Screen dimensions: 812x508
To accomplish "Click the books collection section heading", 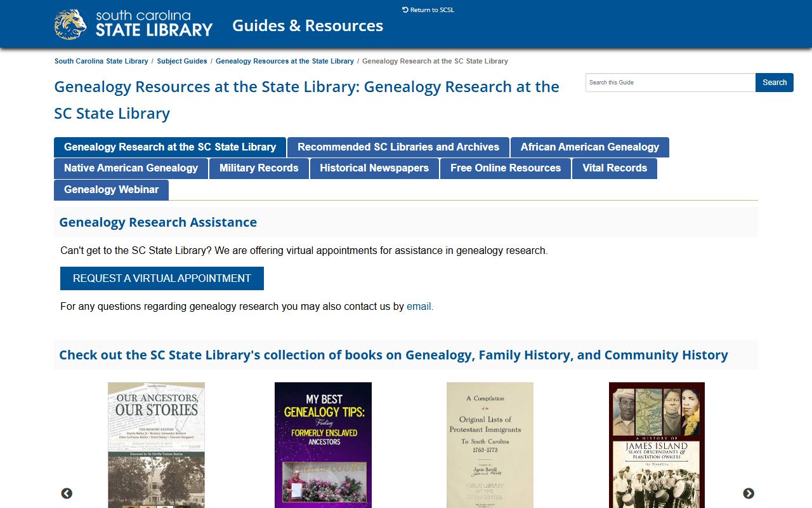I will click(393, 355).
